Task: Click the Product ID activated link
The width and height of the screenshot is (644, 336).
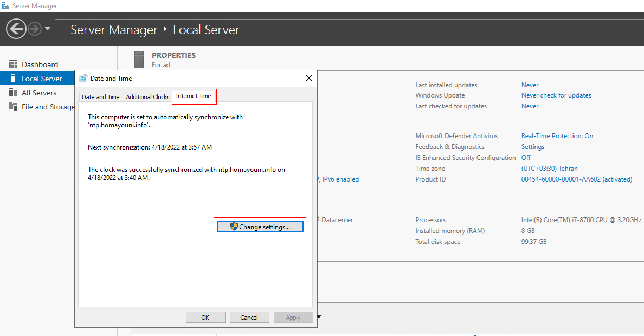Action: tap(577, 179)
